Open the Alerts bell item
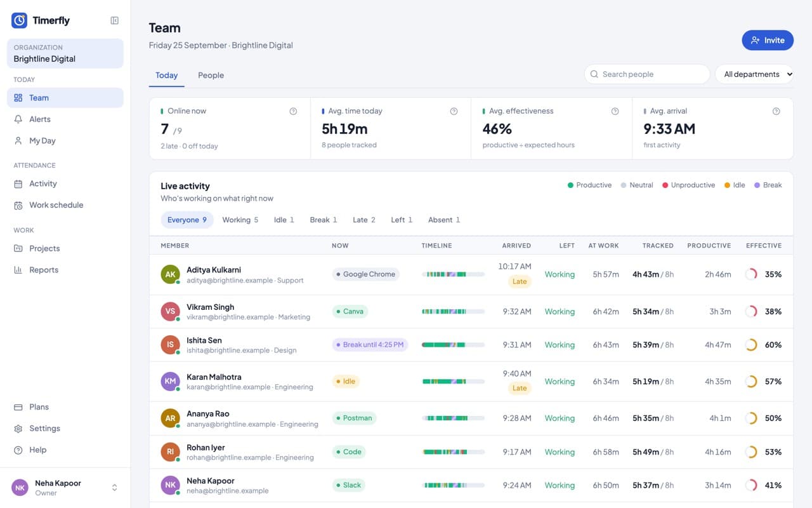Screen dimensions: 812x508 [65, 119]
